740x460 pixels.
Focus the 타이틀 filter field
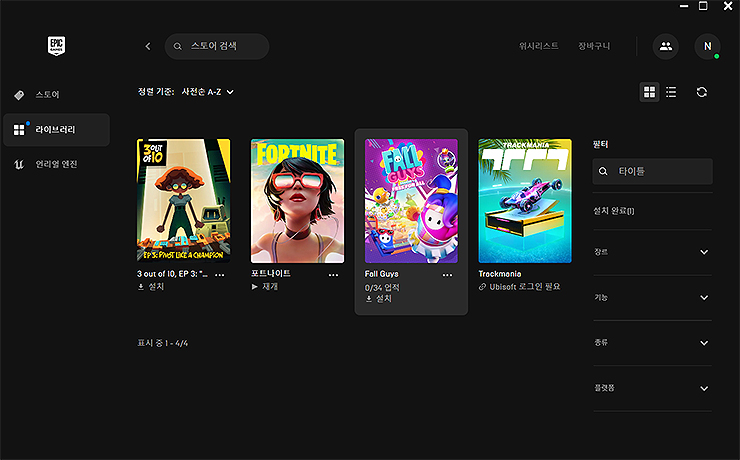pos(653,171)
